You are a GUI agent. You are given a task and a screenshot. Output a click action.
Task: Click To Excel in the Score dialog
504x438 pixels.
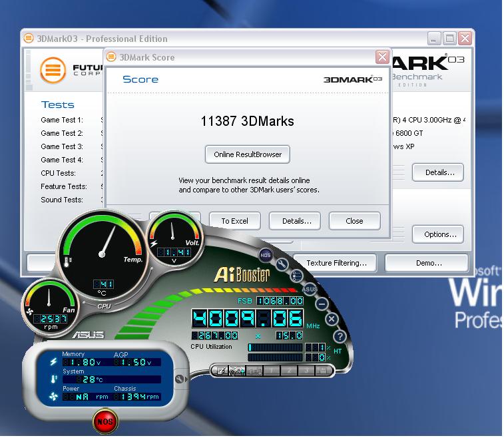(234, 221)
